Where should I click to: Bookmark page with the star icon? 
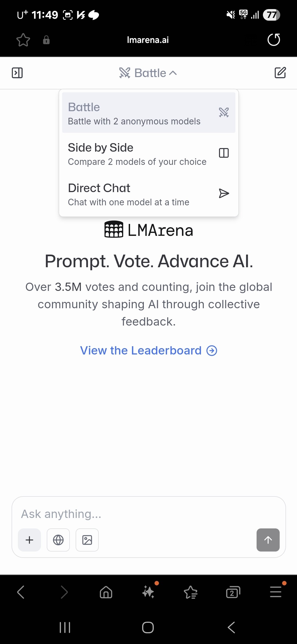[x=23, y=40]
